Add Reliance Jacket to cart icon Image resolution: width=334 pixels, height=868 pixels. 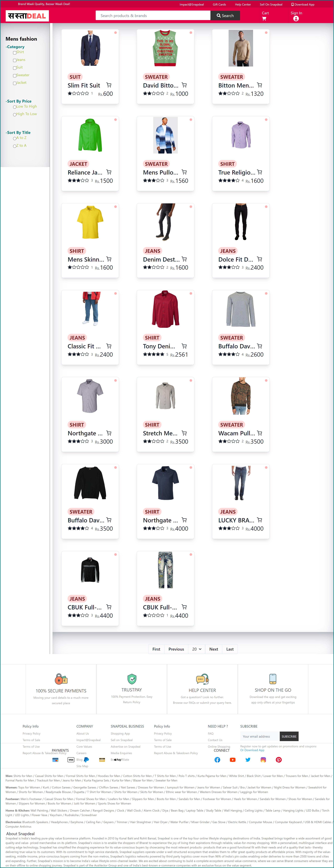tap(109, 172)
